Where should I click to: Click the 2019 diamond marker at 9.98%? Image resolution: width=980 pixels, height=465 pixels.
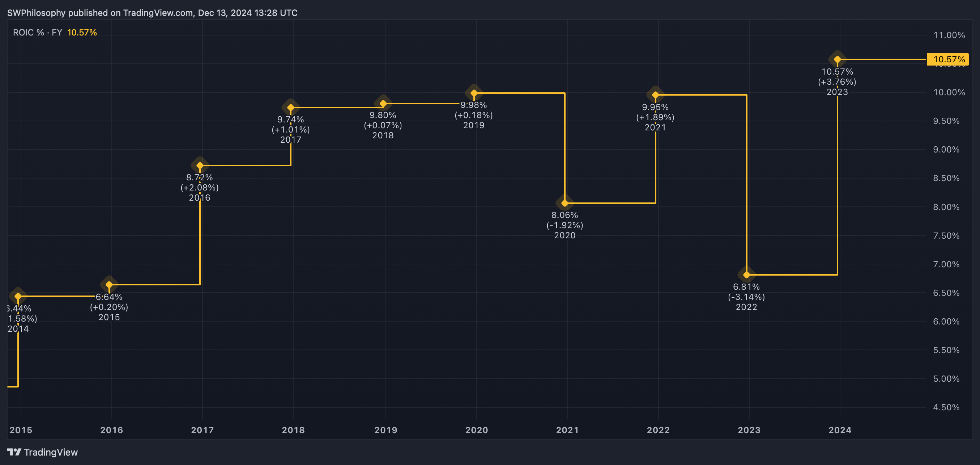[x=474, y=93]
